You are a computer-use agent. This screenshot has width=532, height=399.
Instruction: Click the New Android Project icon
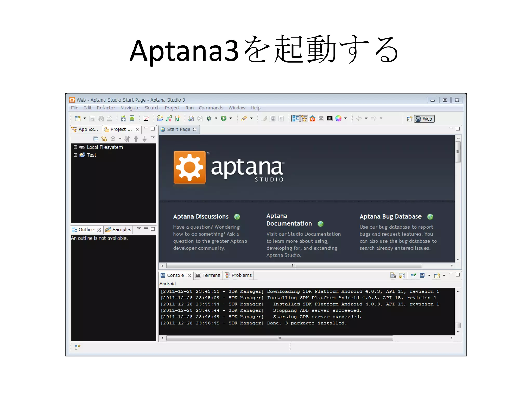pyautogui.click(x=160, y=118)
